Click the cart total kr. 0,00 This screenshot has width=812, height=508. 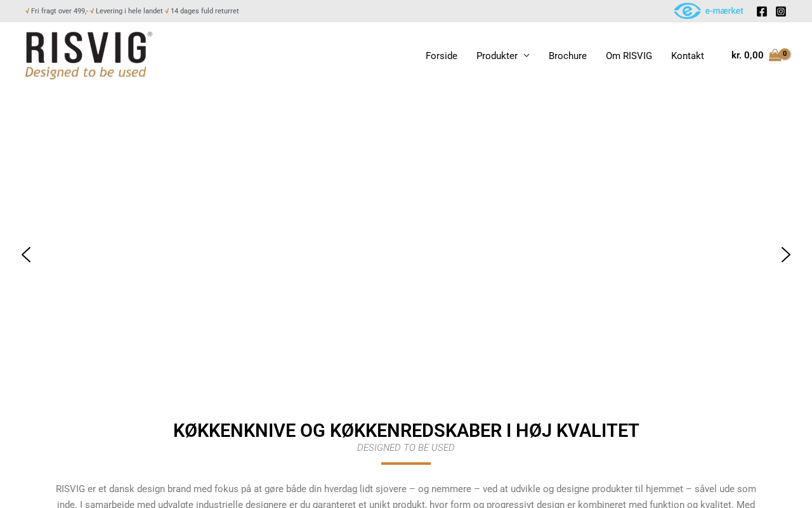[x=747, y=55]
